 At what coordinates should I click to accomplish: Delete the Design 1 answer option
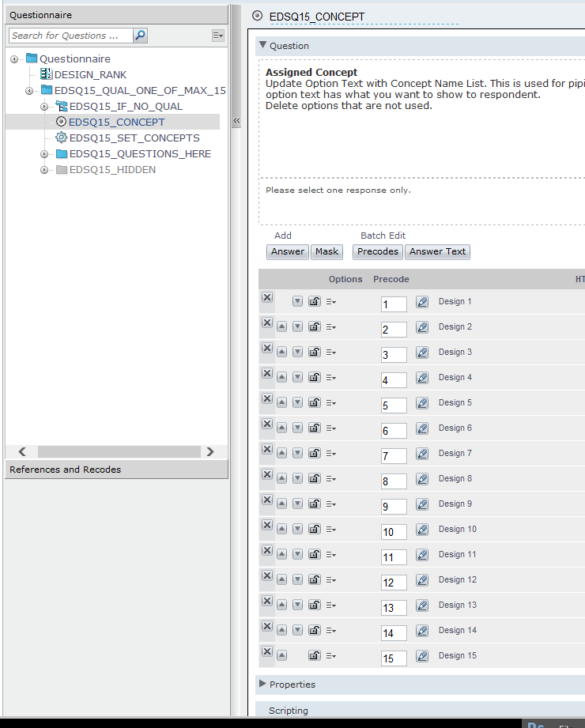(267, 297)
